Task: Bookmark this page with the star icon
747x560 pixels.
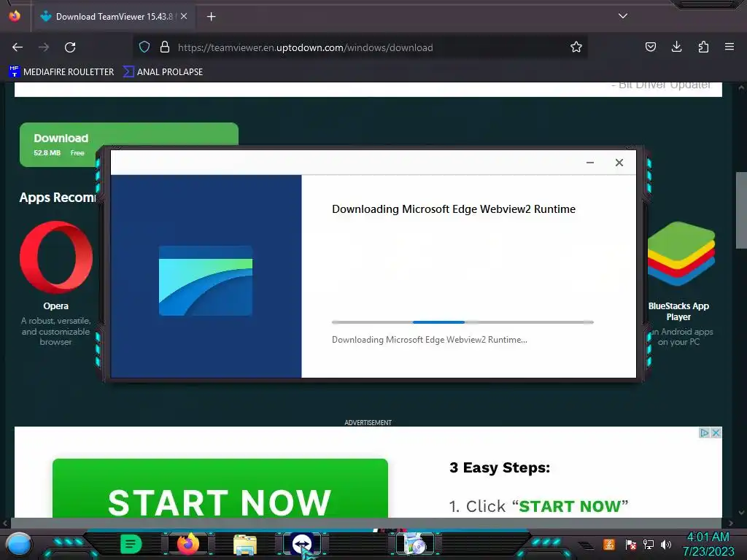Action: coord(576,47)
